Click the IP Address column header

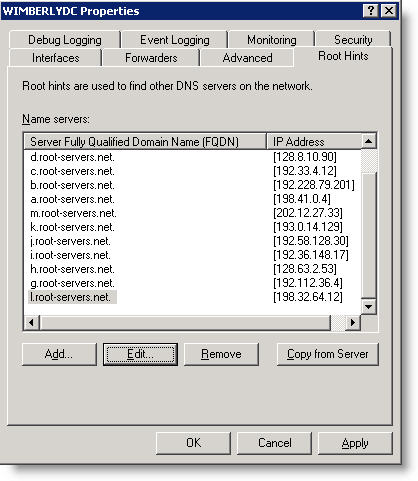click(314, 142)
